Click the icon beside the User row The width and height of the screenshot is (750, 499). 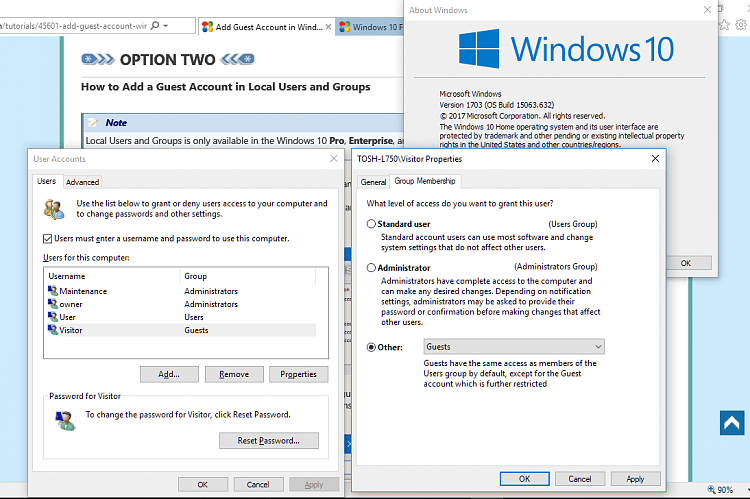53,317
